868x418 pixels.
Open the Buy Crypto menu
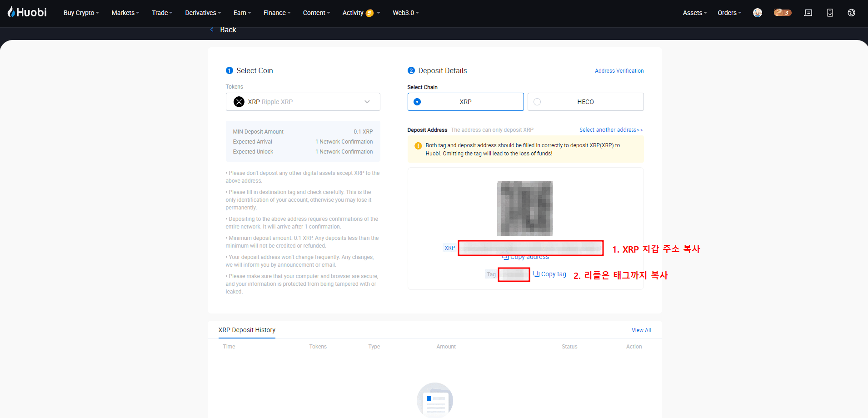pyautogui.click(x=81, y=13)
